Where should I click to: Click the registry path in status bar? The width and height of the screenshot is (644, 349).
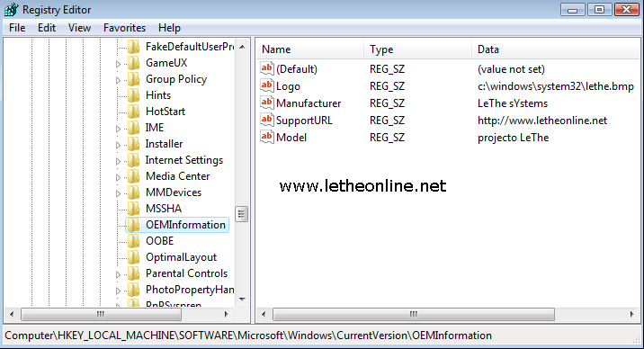tap(248, 336)
